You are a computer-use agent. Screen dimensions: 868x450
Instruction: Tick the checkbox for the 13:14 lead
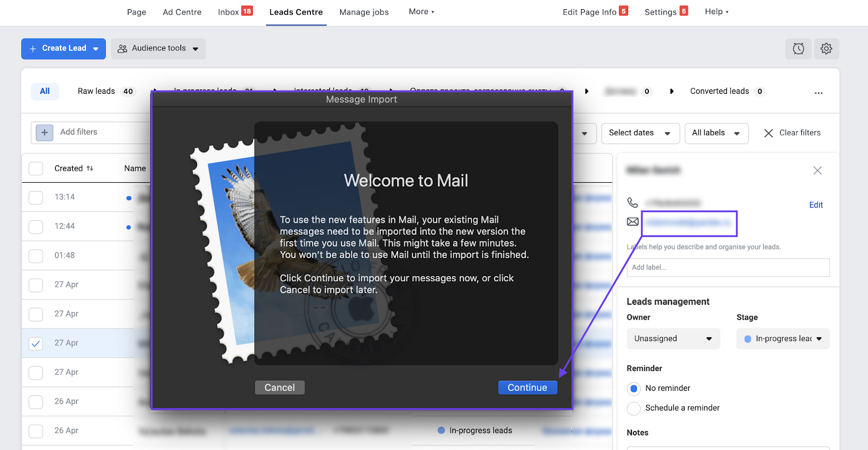tap(36, 197)
